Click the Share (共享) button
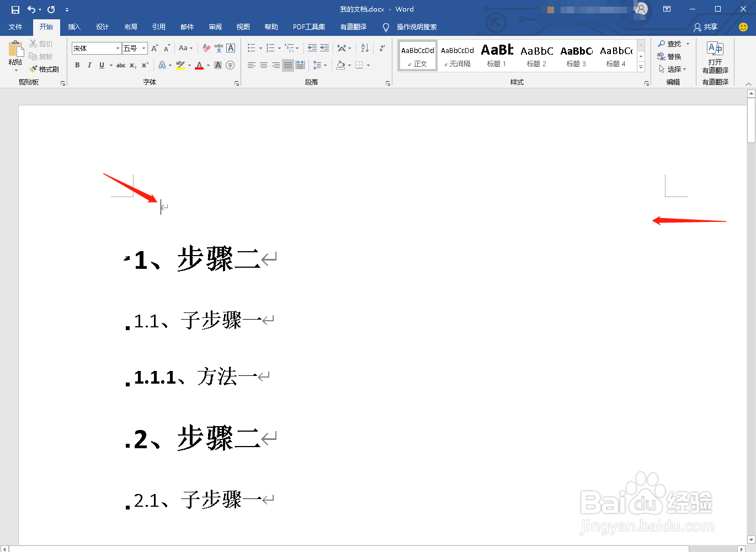Screen dimensions: 756x552 pyautogui.click(x=706, y=27)
